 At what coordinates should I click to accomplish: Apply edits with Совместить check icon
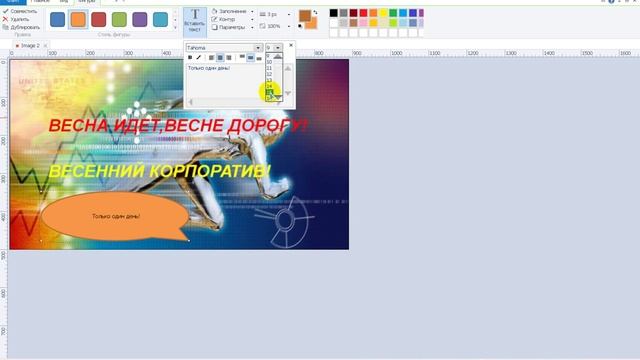click(5, 11)
